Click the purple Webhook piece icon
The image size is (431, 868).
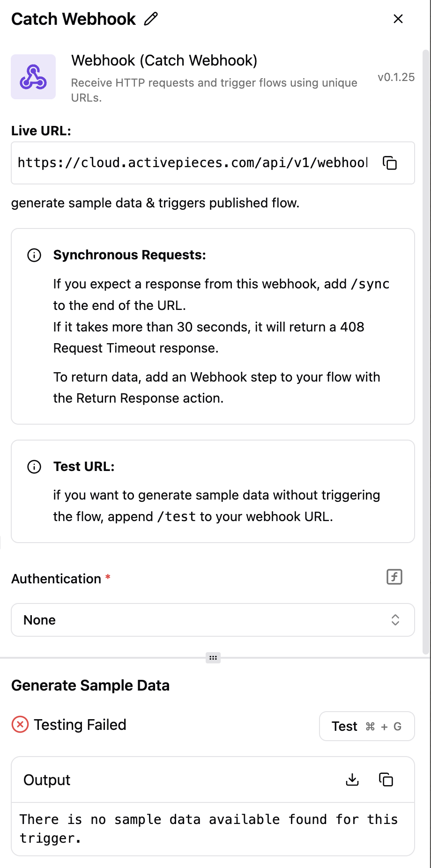pyautogui.click(x=33, y=77)
